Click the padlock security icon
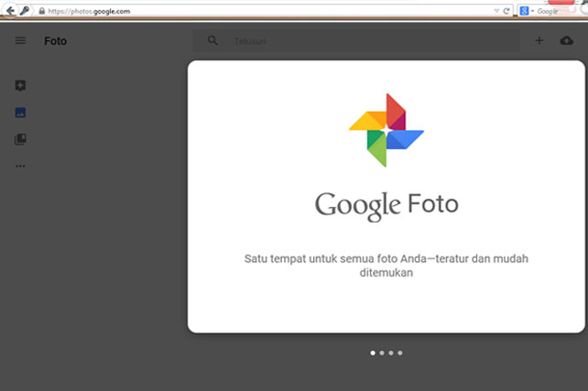Viewport: 588px width, 391px height. 41,11
